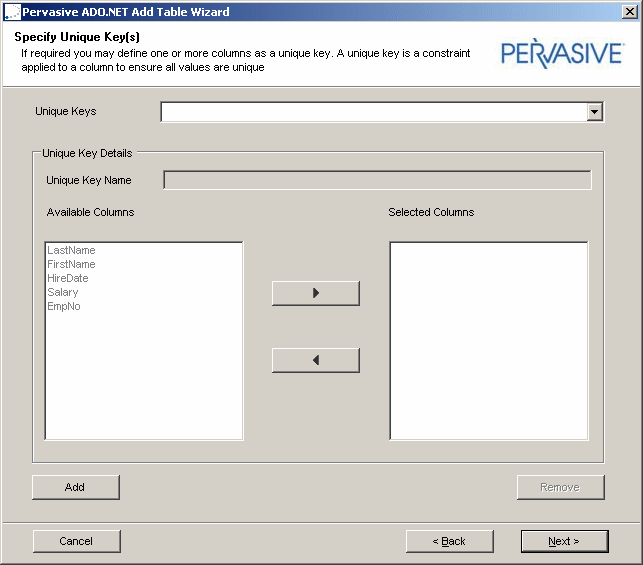Image resolution: width=643 pixels, height=565 pixels.
Task: Click inside the Unique Keys combo box field
Action: coord(374,112)
